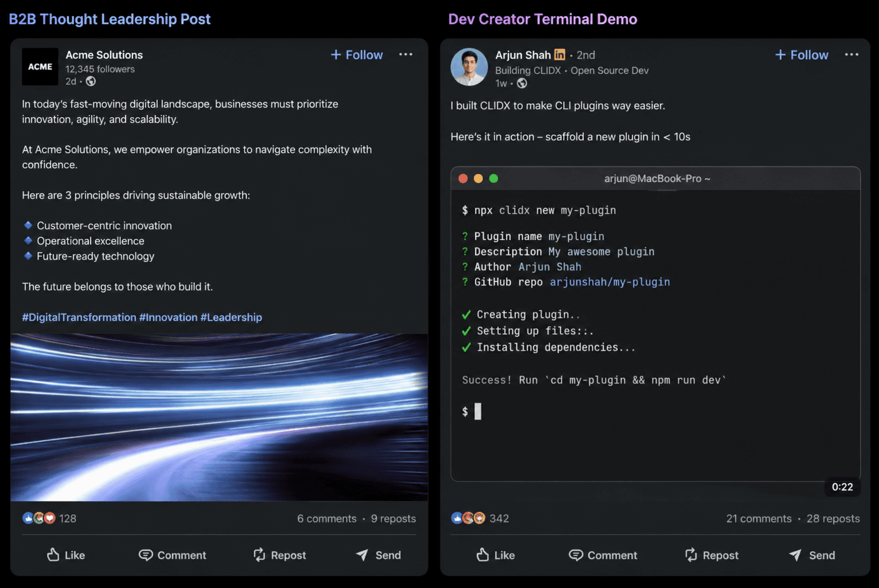Like Arjun Shah's post

(x=496, y=555)
